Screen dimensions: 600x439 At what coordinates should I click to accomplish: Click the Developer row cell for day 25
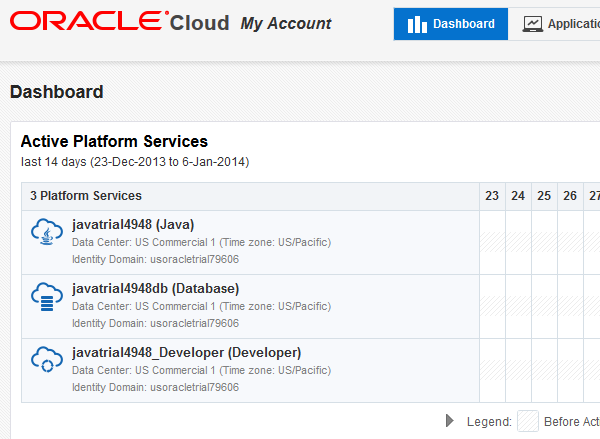545,370
